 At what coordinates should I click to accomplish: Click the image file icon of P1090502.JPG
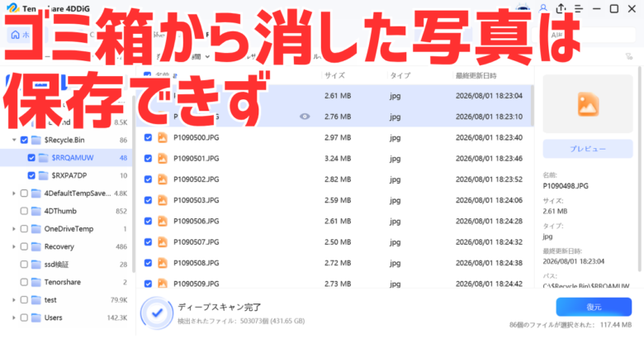coord(163,179)
